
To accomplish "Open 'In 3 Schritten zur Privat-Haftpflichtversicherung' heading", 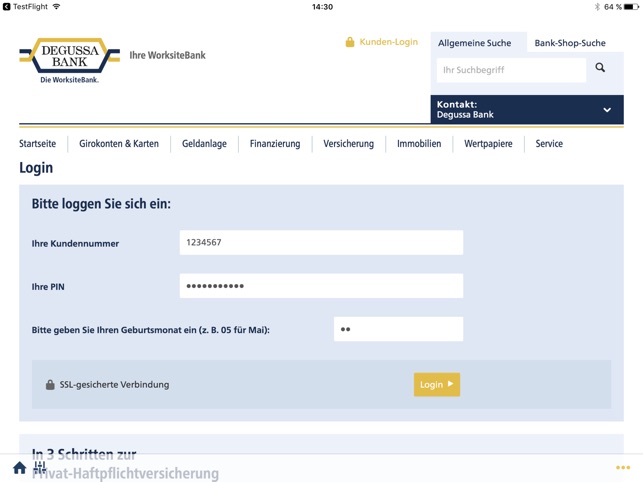I will tap(125, 464).
